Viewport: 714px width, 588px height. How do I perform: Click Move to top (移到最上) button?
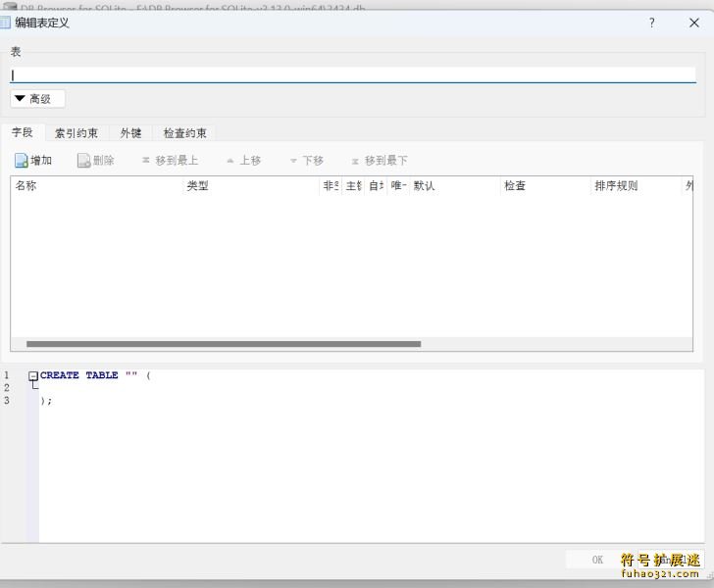[x=170, y=160]
